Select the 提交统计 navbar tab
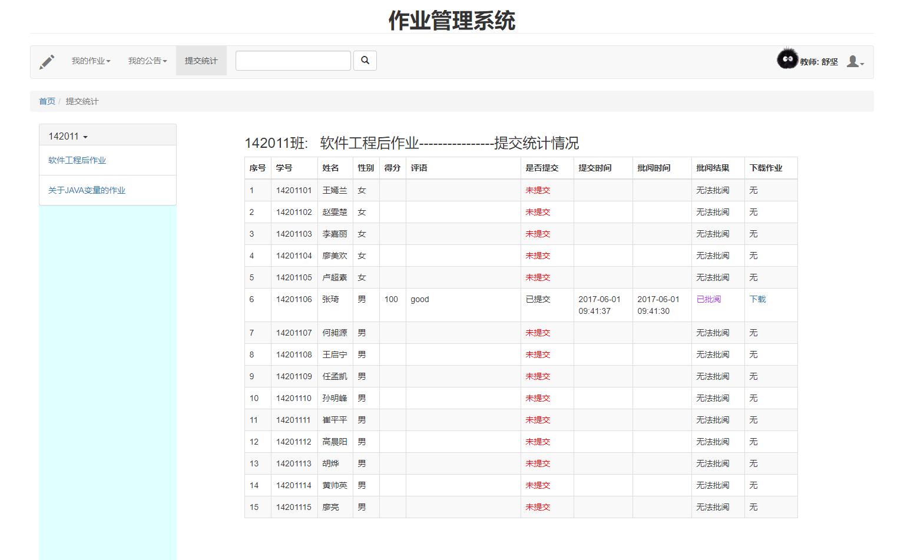The image size is (924, 560). (201, 61)
